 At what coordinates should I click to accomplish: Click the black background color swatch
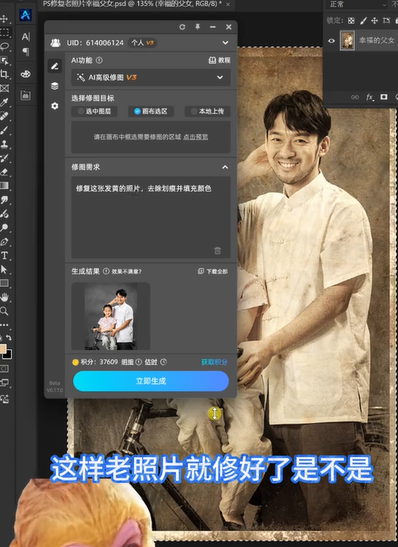click(8, 355)
